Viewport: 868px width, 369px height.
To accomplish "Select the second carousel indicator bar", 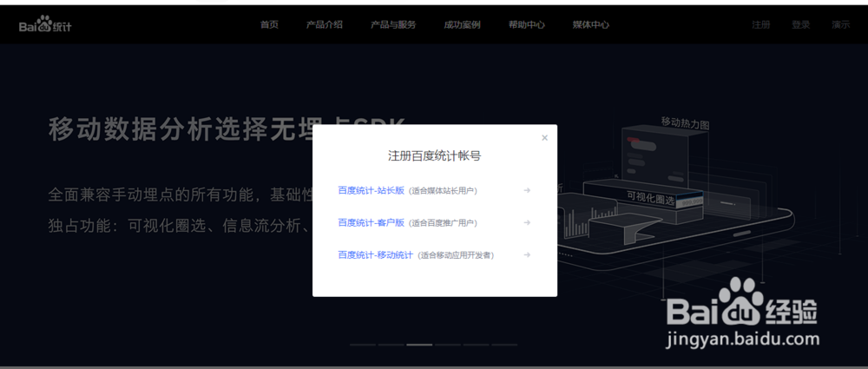I will (391, 345).
